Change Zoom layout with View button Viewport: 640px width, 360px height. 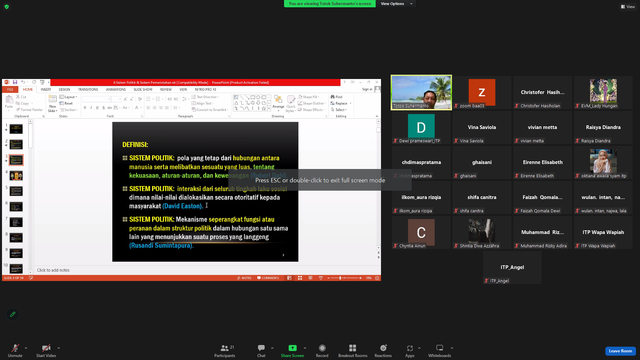tap(628, 7)
